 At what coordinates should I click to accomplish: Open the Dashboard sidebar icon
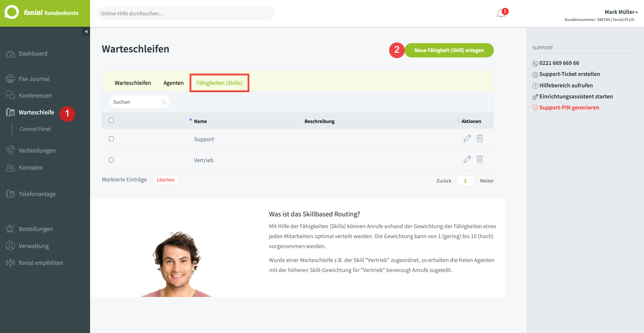[x=10, y=54]
